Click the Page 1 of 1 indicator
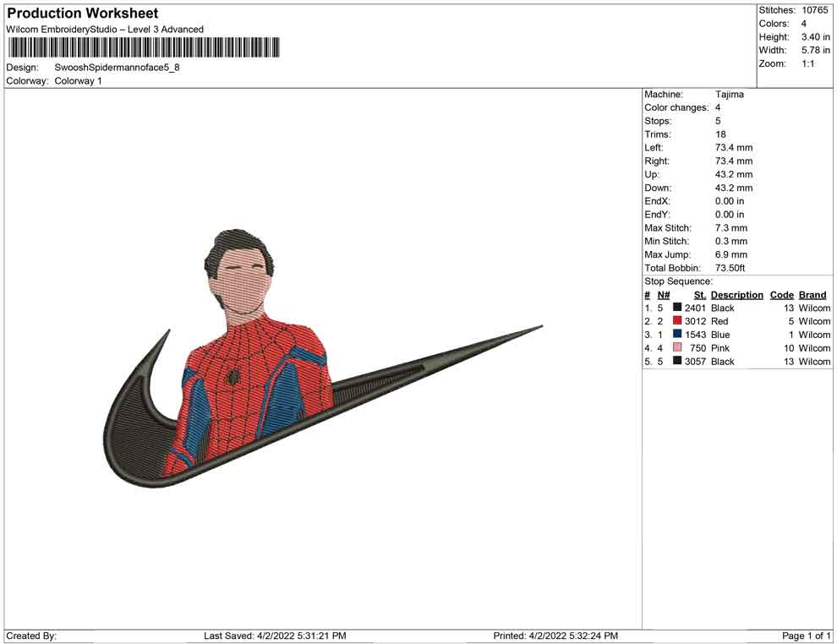837x644 pixels. 806,636
